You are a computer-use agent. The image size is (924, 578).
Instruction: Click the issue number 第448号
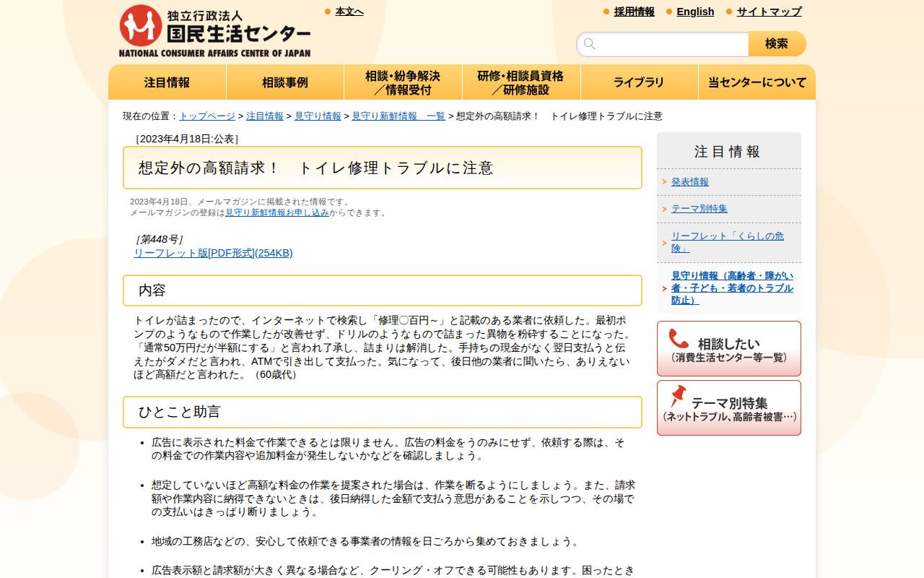[x=159, y=239]
